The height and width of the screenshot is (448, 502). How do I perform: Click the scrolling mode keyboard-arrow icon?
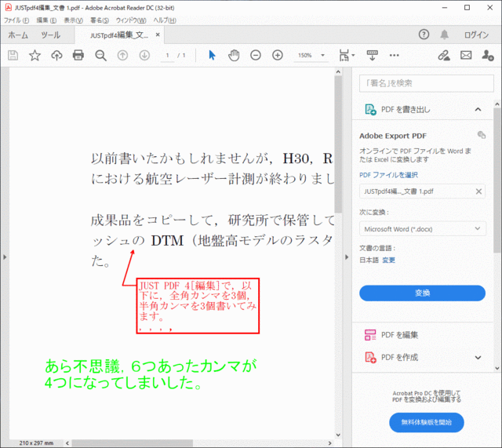pyautogui.click(x=372, y=56)
